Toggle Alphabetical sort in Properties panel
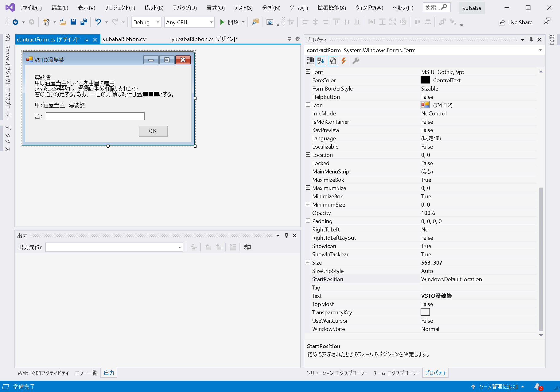The height and width of the screenshot is (392, 560). (321, 61)
